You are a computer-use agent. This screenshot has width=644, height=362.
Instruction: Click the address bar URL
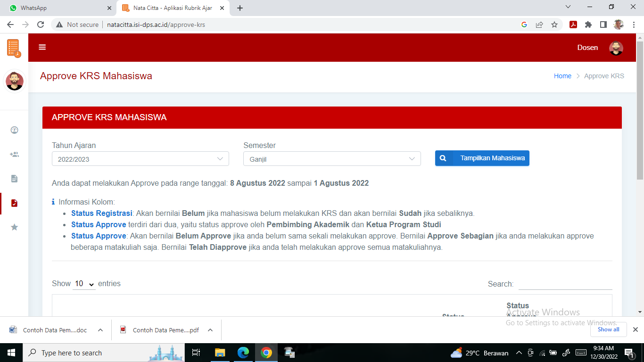click(156, 25)
